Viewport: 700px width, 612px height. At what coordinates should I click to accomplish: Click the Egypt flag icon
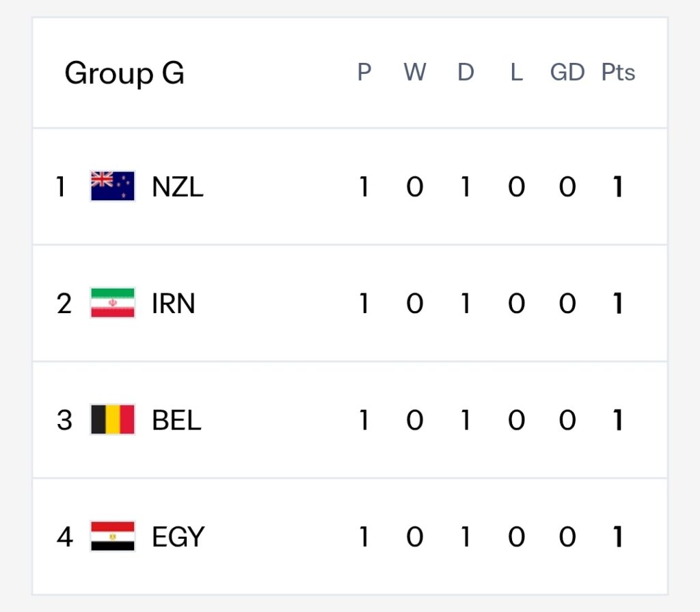point(113,536)
